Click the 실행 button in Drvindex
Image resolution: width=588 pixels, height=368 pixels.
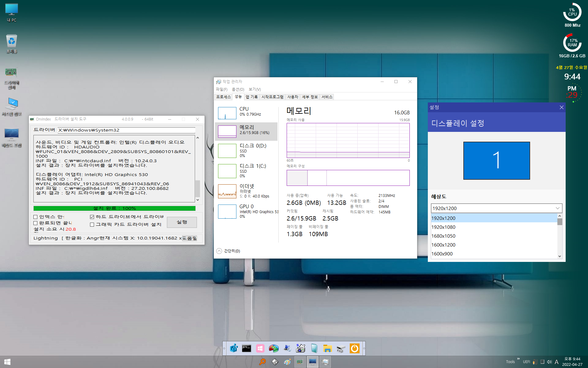click(182, 222)
